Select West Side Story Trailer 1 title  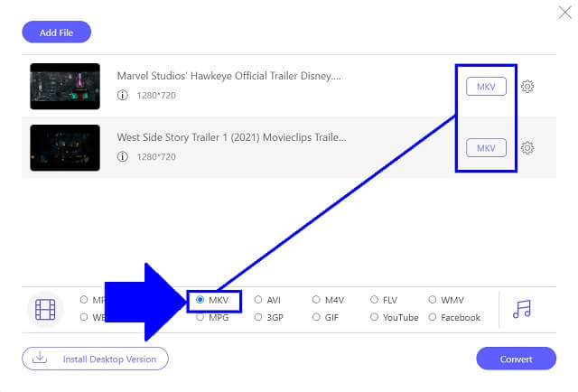231,137
